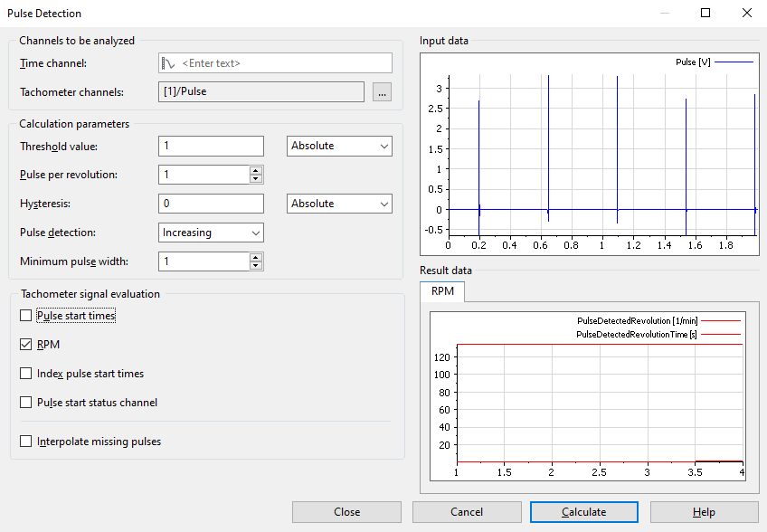Enable Index pulse start times option
Screen dimensions: 767x532
25,374
